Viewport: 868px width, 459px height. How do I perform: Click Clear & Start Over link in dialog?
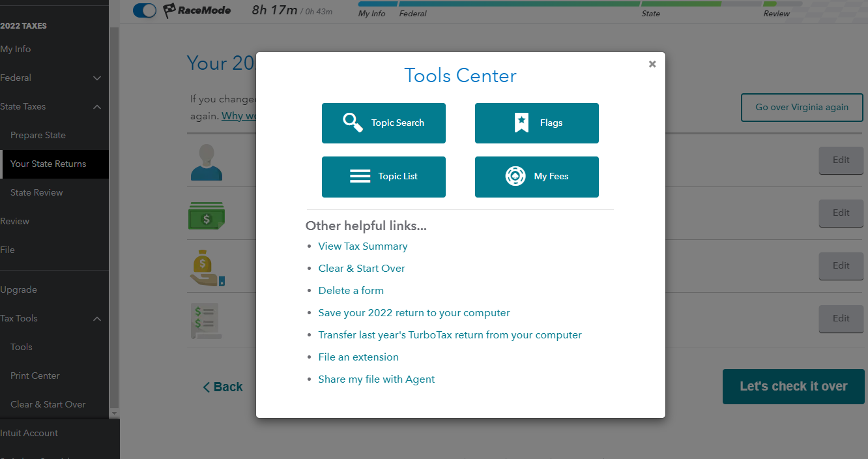[x=362, y=269]
